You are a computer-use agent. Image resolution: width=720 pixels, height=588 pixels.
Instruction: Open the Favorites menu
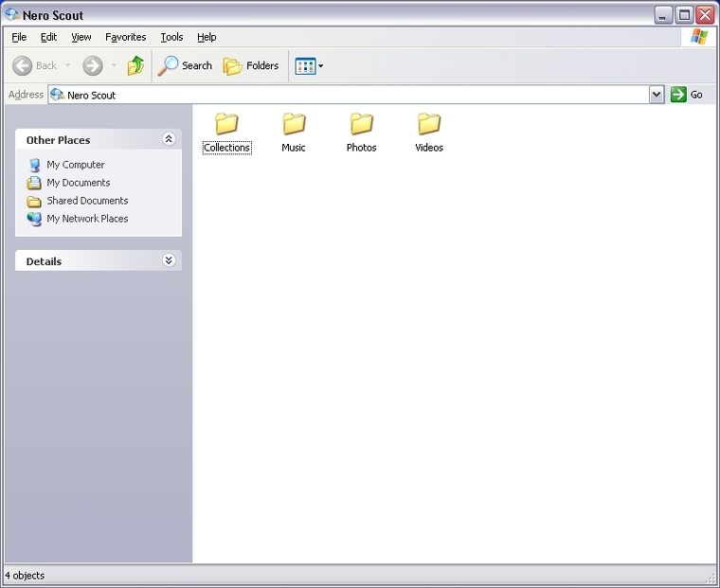(125, 37)
